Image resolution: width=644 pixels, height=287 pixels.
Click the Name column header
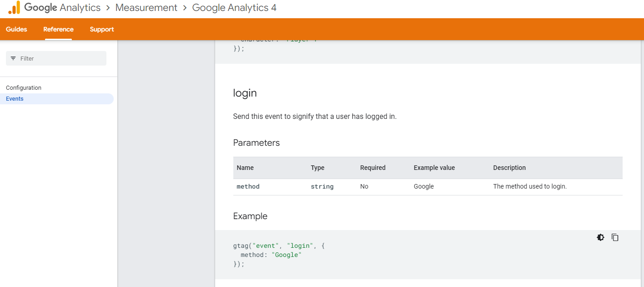pos(245,168)
